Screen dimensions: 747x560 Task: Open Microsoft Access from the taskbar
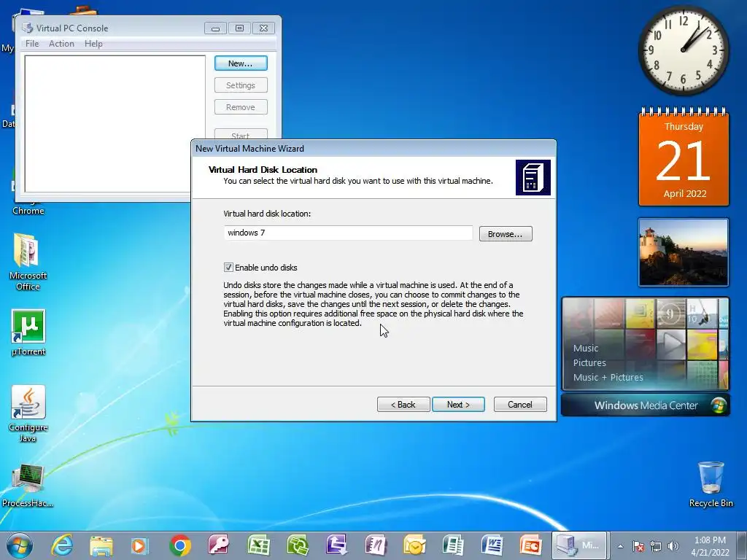click(x=219, y=545)
